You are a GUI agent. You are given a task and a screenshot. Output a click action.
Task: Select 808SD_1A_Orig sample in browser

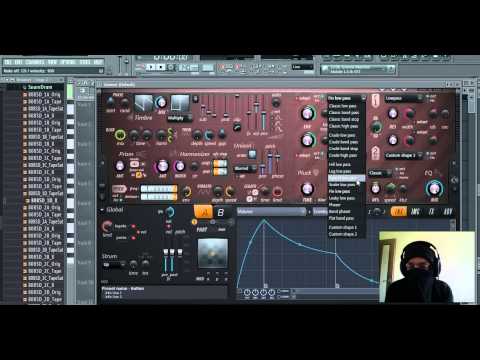tap(44, 95)
